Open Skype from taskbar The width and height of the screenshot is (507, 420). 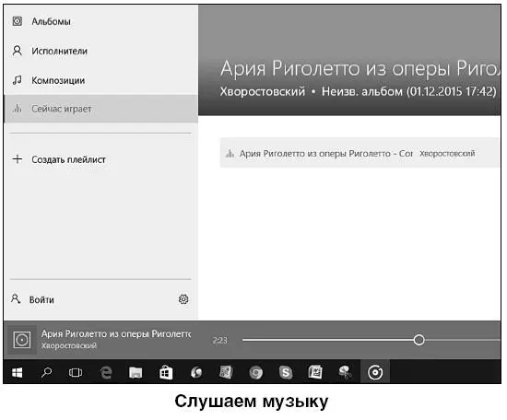click(286, 372)
